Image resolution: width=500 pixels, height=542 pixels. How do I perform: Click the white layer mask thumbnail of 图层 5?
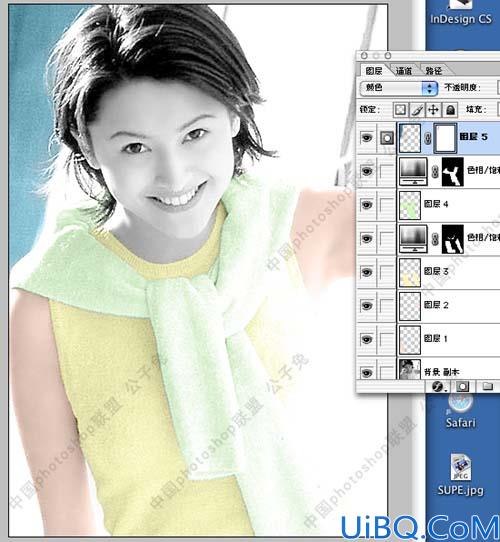[x=445, y=138]
